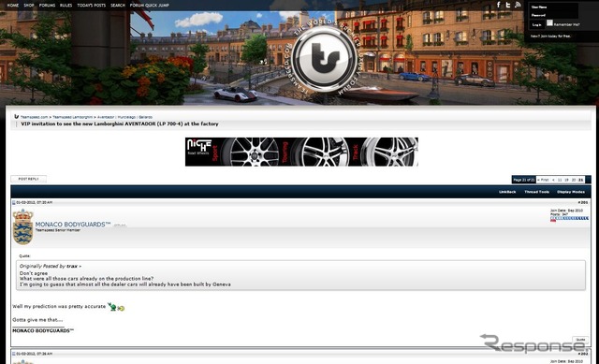Expand the Display Modes dropdown

click(571, 192)
